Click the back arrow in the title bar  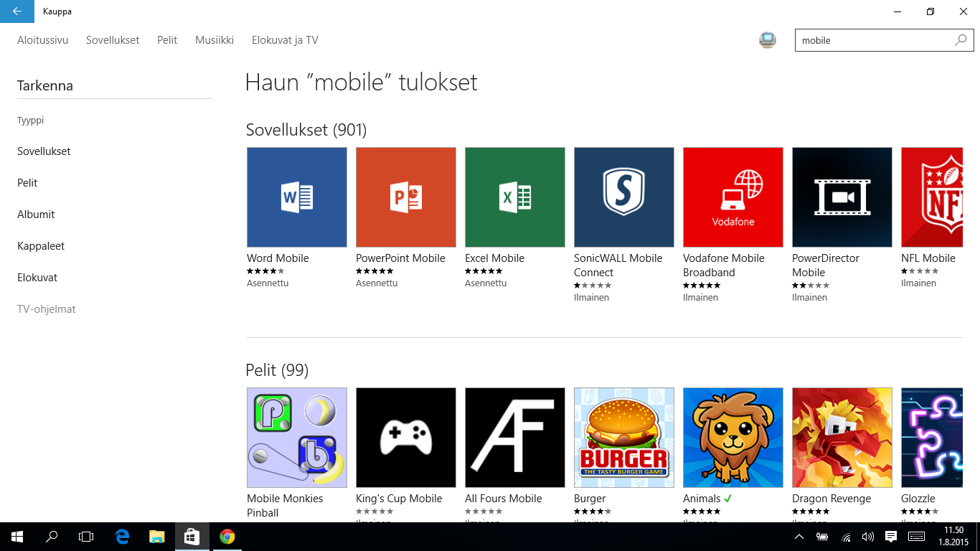[17, 11]
